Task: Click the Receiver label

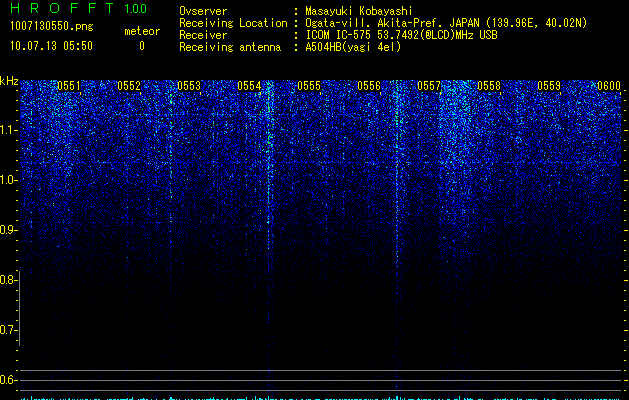Action: [x=203, y=35]
